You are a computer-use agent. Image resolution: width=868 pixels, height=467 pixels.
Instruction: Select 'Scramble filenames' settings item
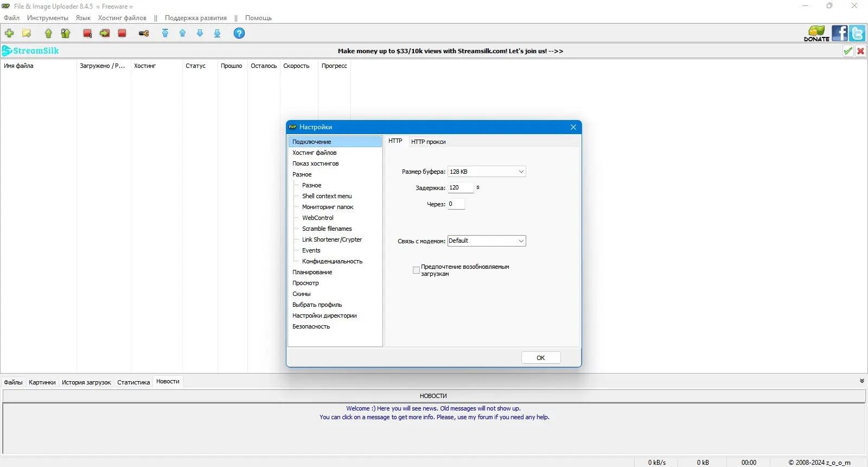point(327,229)
